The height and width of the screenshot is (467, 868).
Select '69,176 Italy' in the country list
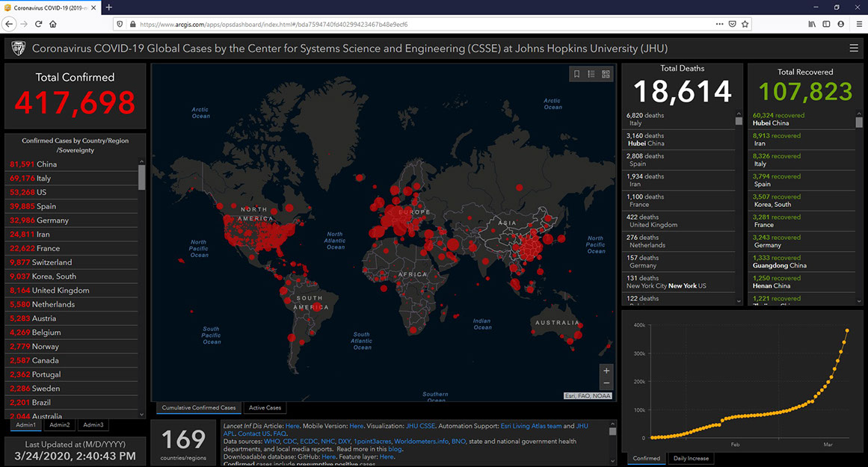tap(72, 178)
